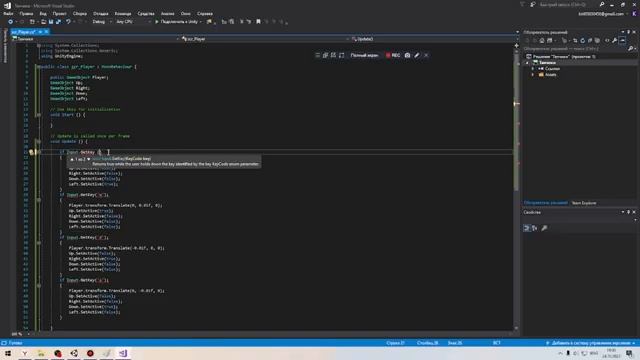Select the Assets folder in tree
This screenshot has width=640, height=360.
(x=548, y=75)
